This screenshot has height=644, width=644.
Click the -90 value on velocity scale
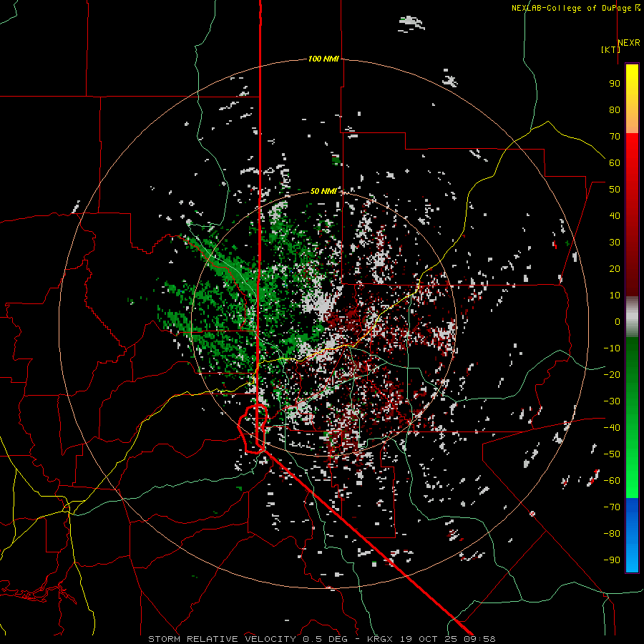coord(612,560)
